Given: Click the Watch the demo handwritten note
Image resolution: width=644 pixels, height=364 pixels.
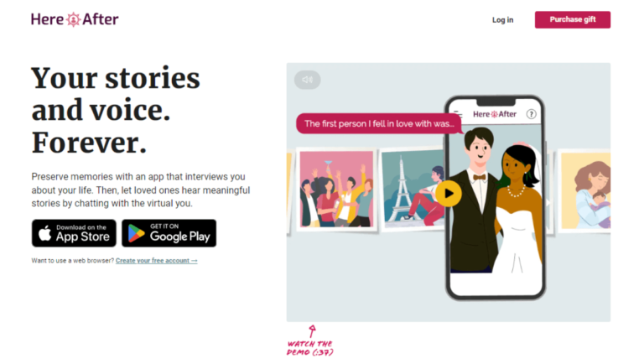Looking at the screenshot, I should 310,348.
